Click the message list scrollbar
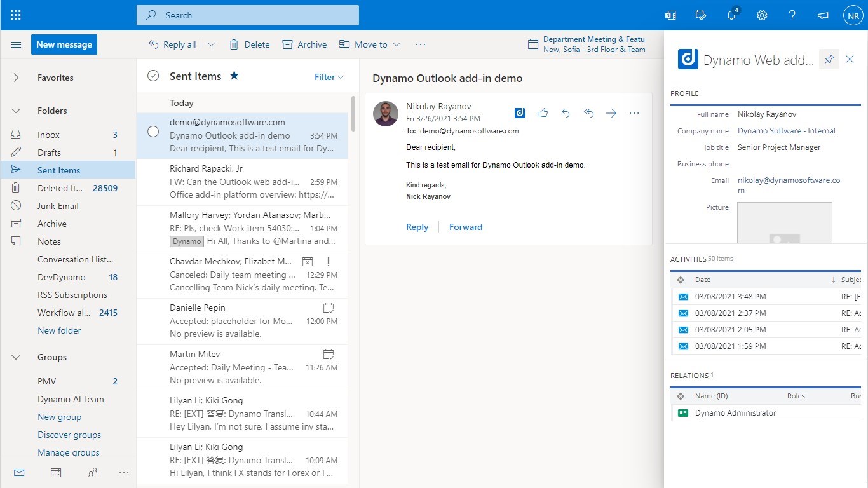The height and width of the screenshot is (488, 868). [x=353, y=114]
